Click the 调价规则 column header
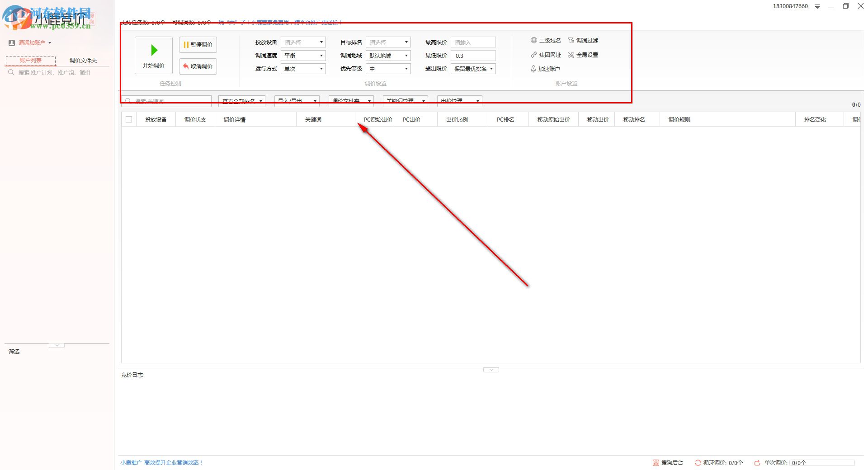This screenshot has height=470, width=868. (x=728, y=119)
